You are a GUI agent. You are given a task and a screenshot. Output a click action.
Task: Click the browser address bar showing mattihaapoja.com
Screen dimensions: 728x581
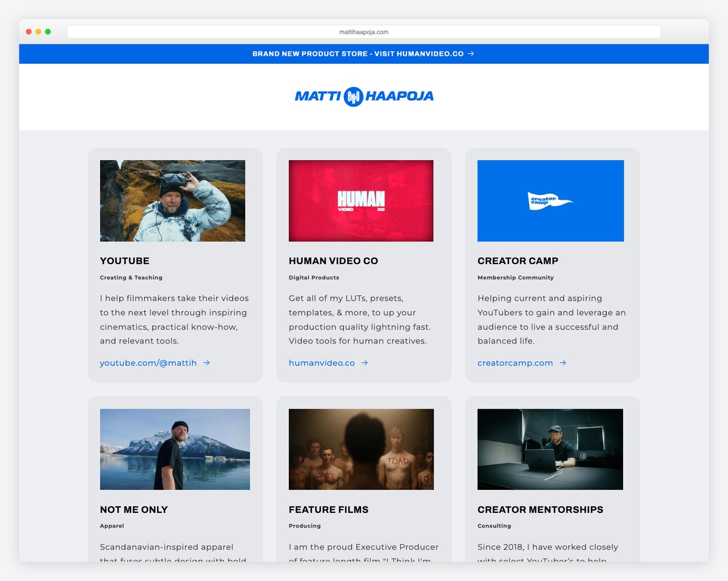pos(364,32)
